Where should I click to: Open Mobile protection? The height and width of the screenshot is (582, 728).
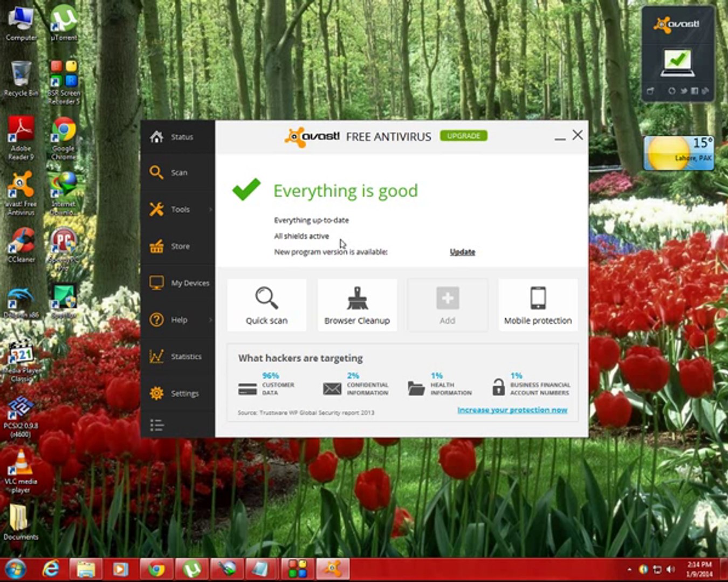tap(538, 305)
